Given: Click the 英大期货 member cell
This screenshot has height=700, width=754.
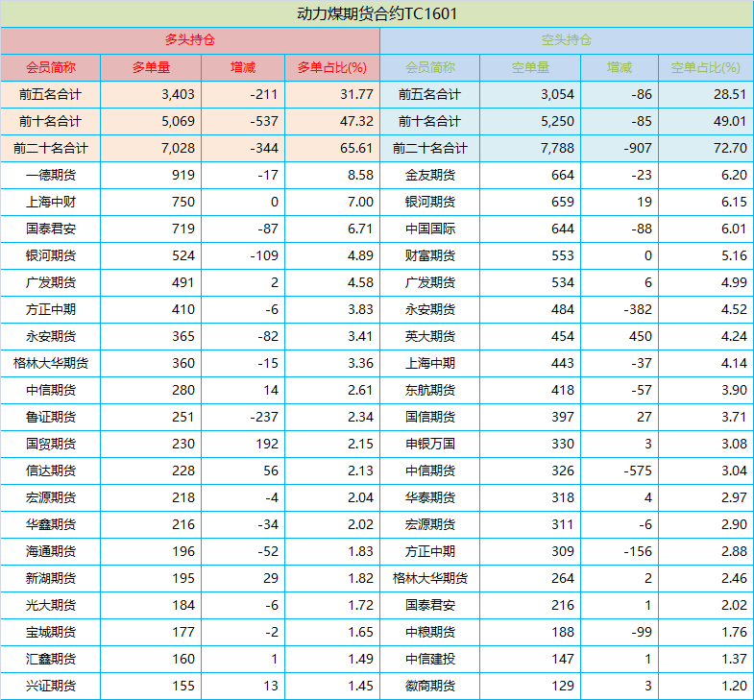Looking at the screenshot, I should (x=430, y=336).
